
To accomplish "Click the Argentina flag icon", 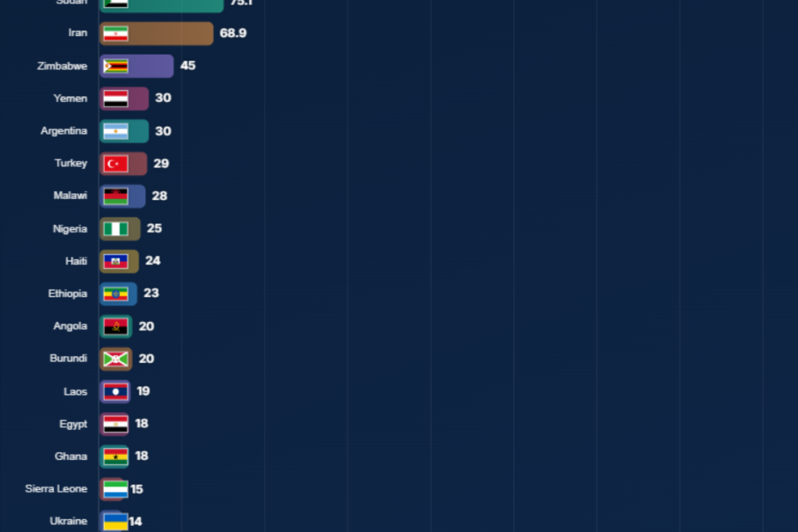I will (116, 131).
